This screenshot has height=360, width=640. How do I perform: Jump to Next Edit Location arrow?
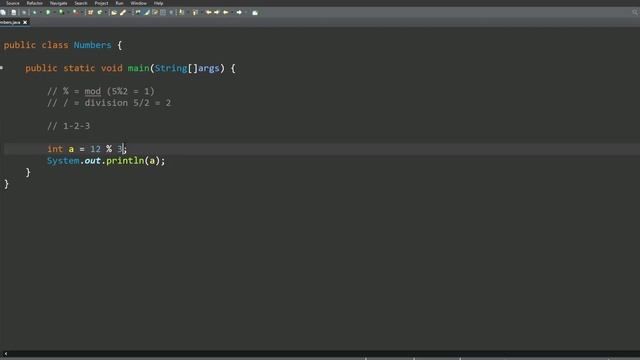coord(217,12)
